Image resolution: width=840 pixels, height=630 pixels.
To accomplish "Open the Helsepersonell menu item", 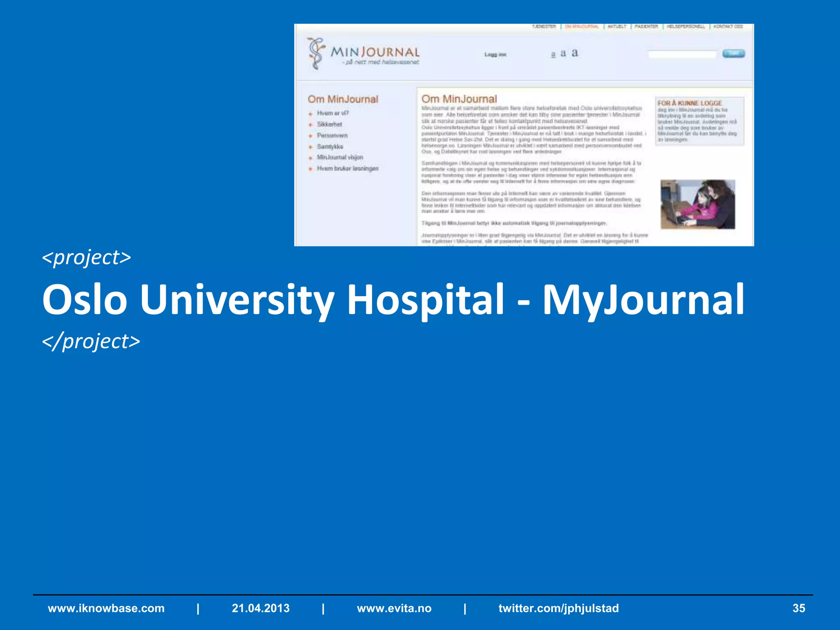I will coord(686,27).
